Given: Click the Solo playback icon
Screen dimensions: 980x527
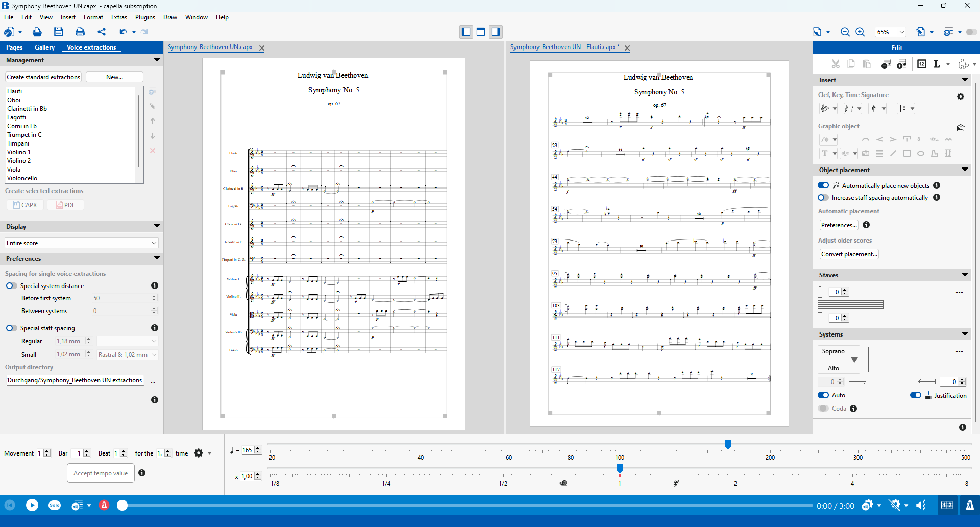Looking at the screenshot, I should click(55, 506).
